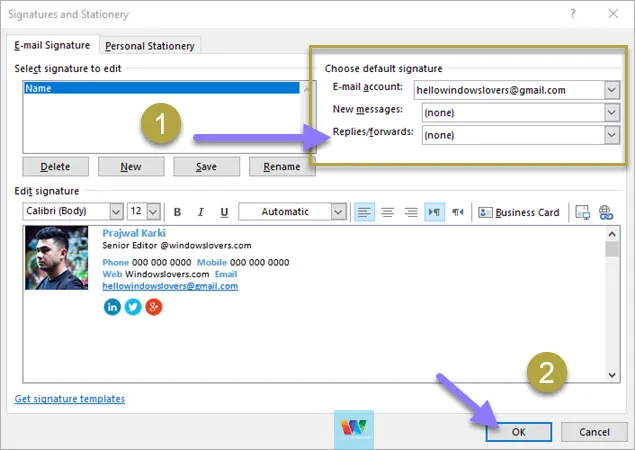Open the Automatic font color dropdown

coord(339,212)
